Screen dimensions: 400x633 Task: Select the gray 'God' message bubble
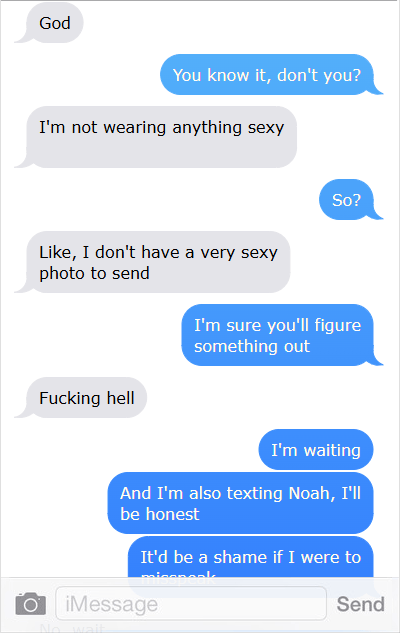(54, 23)
